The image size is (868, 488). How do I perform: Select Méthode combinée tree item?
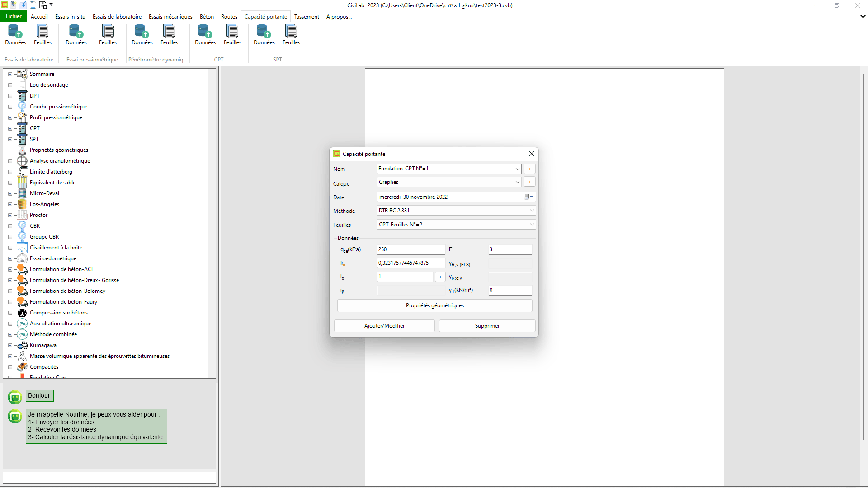coord(53,334)
